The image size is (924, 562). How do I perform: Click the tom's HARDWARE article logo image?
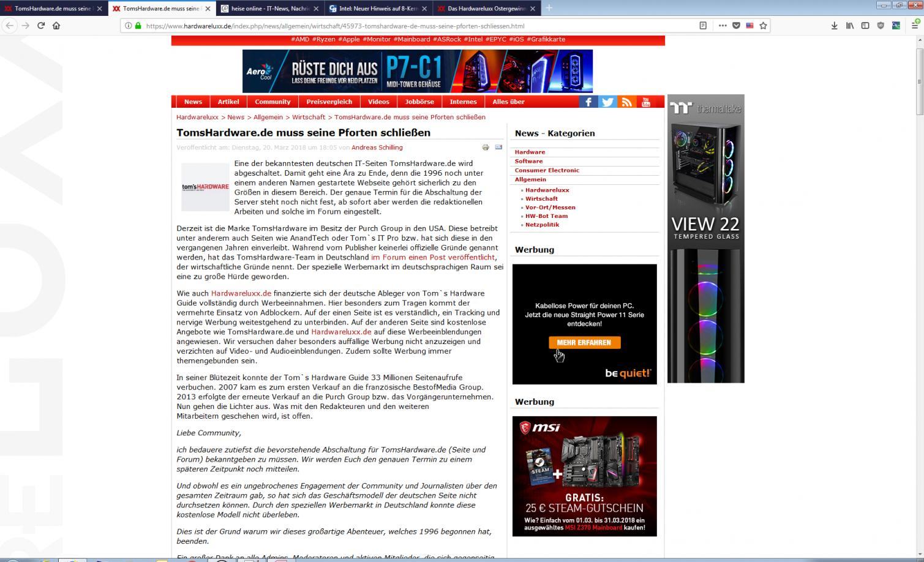(x=205, y=187)
